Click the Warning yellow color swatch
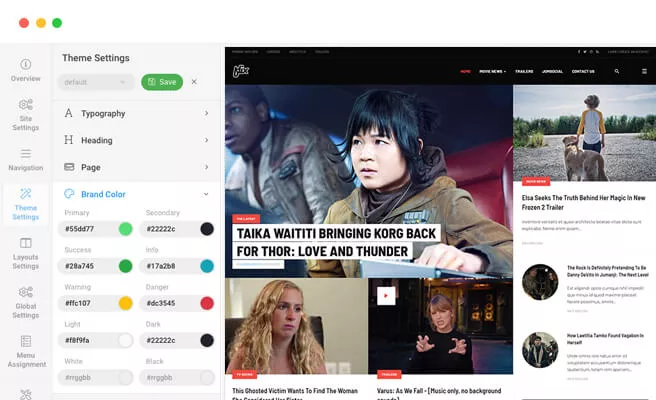The width and height of the screenshot is (656, 400). pos(126,303)
